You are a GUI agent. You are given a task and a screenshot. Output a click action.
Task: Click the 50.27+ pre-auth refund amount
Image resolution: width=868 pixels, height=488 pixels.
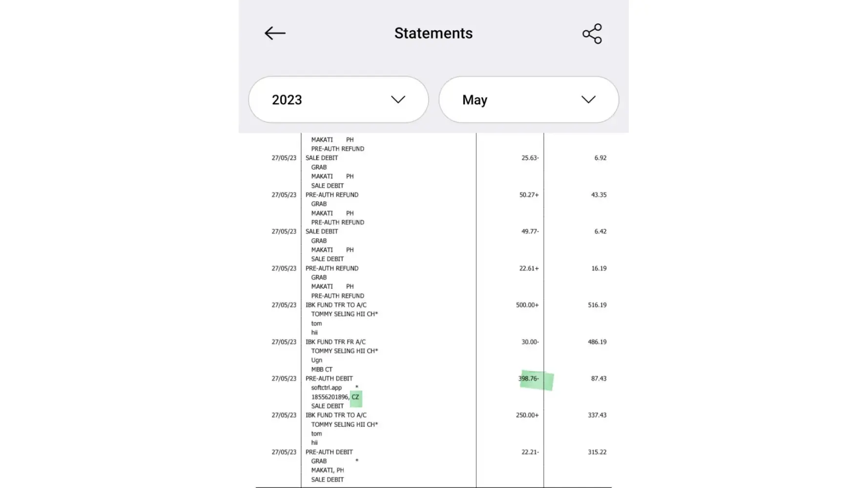(x=529, y=195)
